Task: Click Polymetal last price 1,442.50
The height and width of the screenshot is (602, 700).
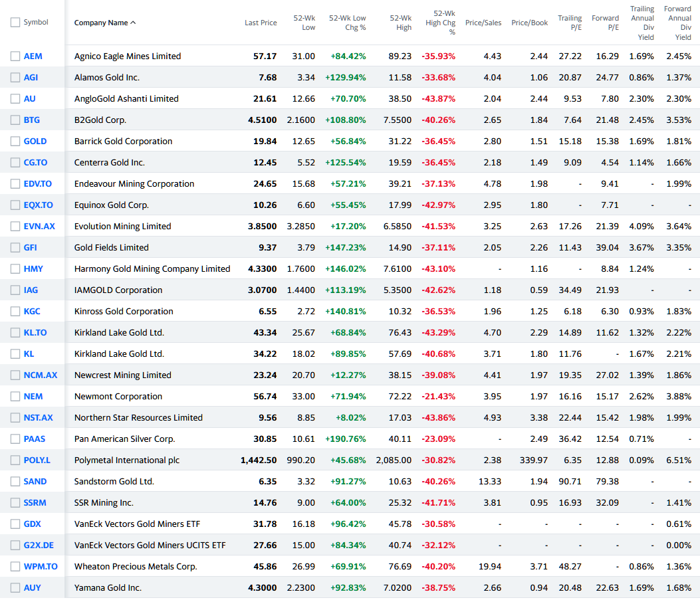Action: [x=259, y=460]
